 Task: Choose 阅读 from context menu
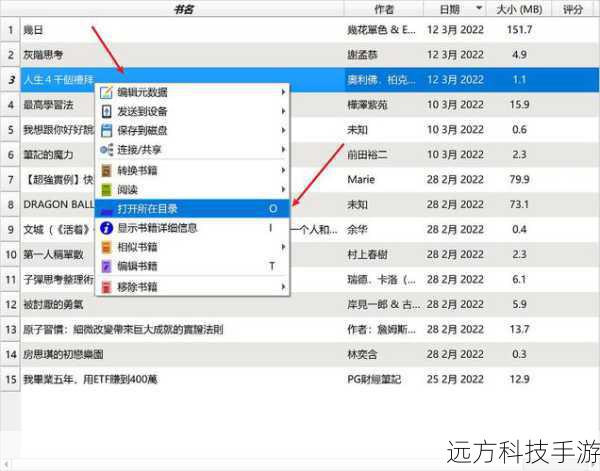192,189
